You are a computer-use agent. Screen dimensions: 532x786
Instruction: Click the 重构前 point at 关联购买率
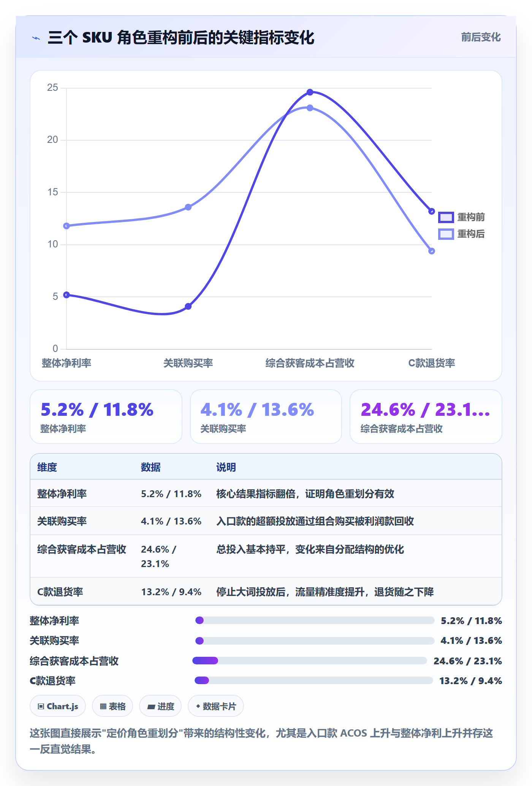click(188, 306)
